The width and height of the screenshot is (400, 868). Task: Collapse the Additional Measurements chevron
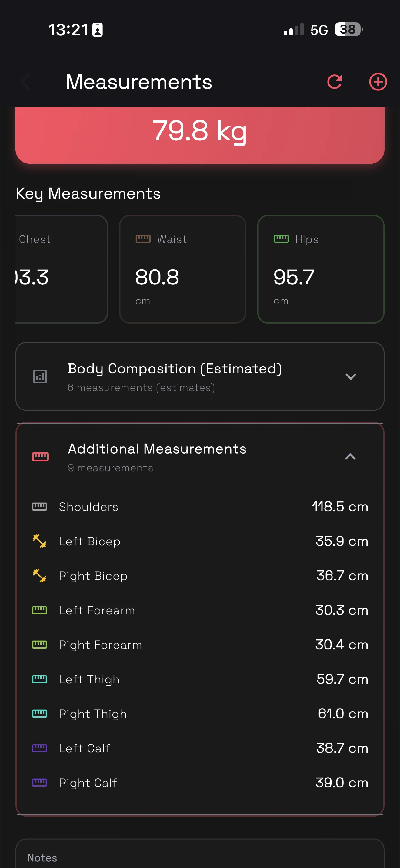tap(350, 457)
